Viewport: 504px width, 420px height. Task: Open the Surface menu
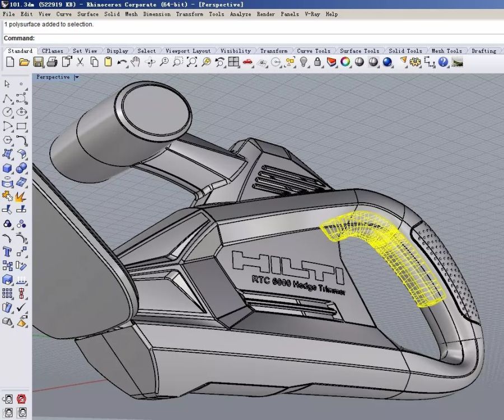click(87, 14)
